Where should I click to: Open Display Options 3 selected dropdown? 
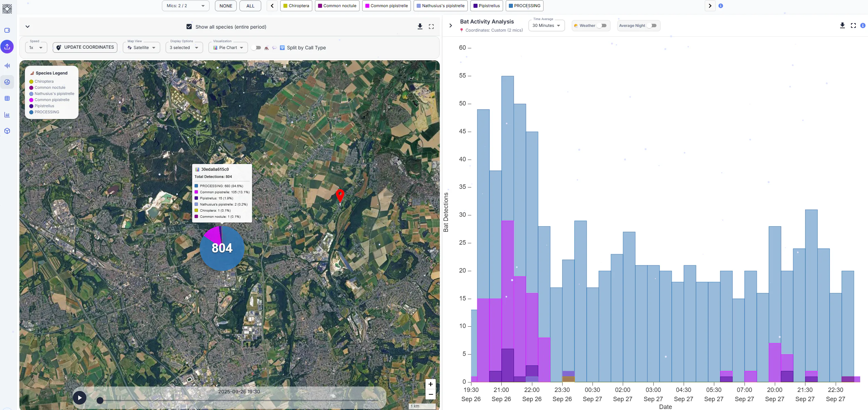click(x=184, y=48)
